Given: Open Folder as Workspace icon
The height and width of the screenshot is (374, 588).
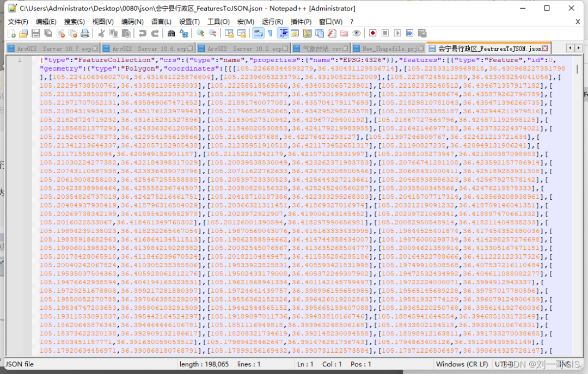Looking at the screenshot, I should (344, 33).
